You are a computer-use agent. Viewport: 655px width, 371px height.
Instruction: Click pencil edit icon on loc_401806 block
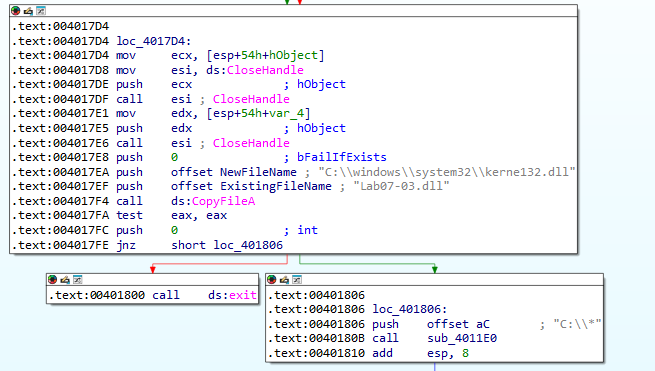pyautogui.click(x=284, y=280)
